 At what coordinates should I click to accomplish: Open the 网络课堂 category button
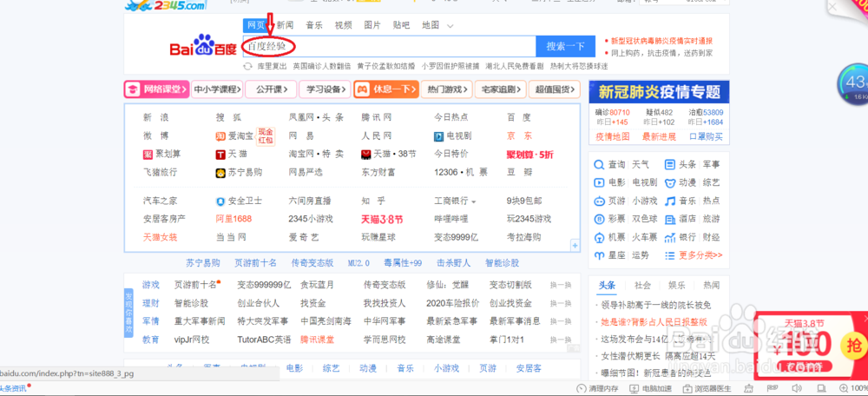point(156,89)
